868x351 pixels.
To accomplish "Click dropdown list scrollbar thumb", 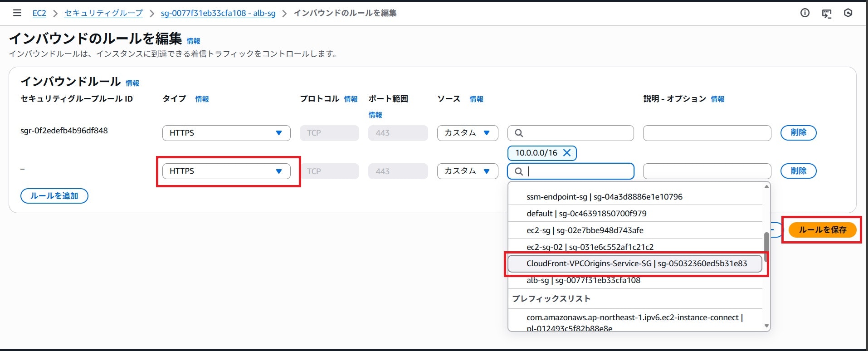I will click(766, 247).
